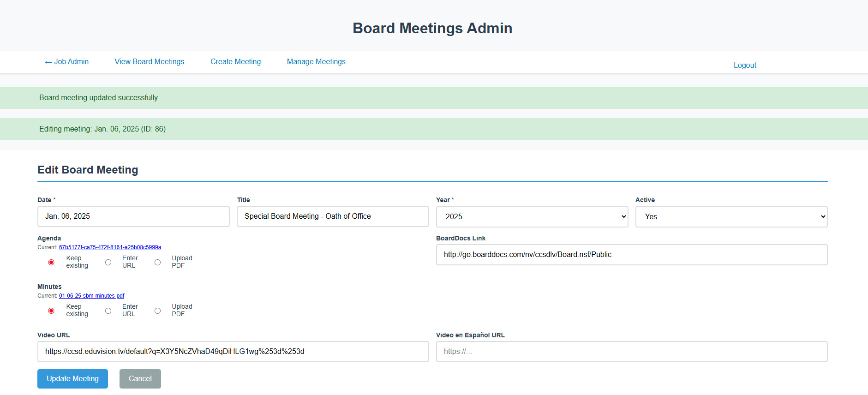Click the Date input field
Viewport: 868px width, 395px height.
click(133, 216)
